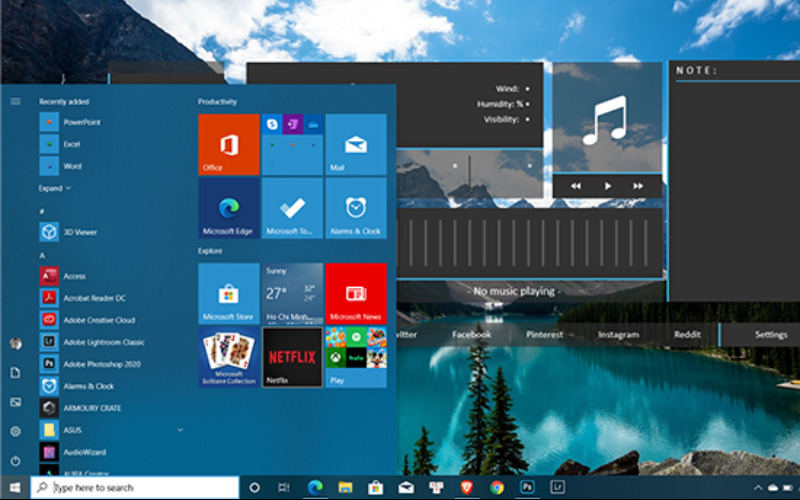Skip to next track in music widget
Image resolution: width=800 pixels, height=500 pixels.
[638, 186]
